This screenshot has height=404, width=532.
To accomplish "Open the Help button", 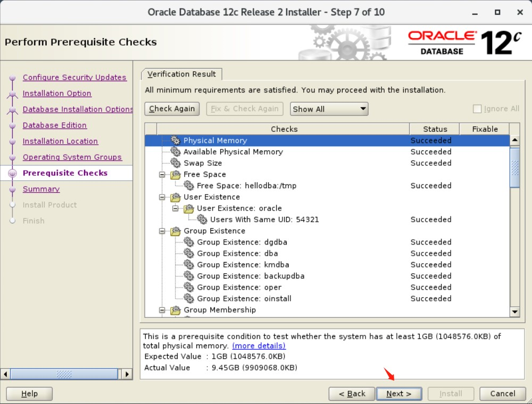I will 29,393.
